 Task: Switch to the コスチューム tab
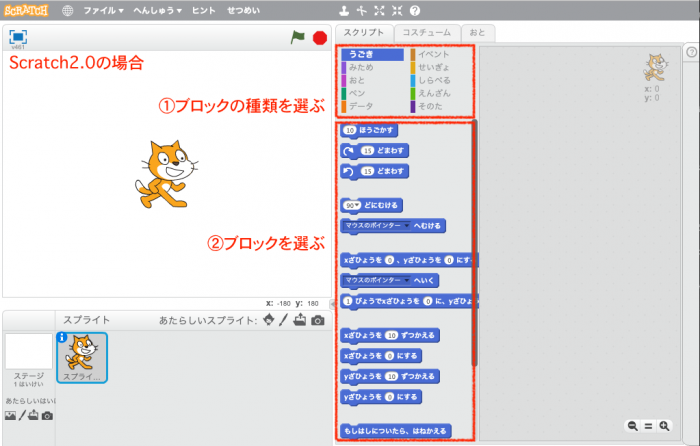(x=427, y=33)
